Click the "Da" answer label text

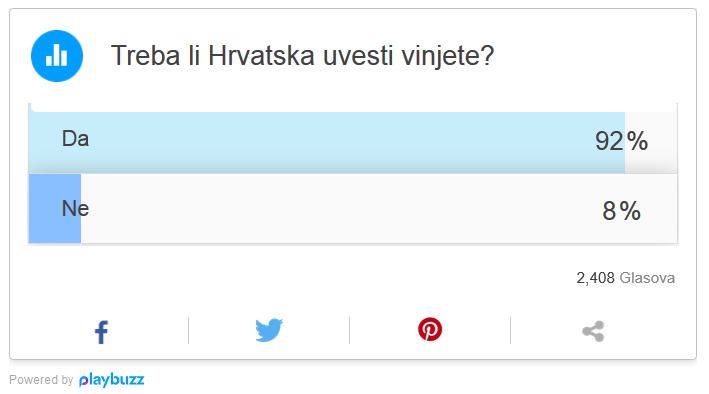[76, 138]
